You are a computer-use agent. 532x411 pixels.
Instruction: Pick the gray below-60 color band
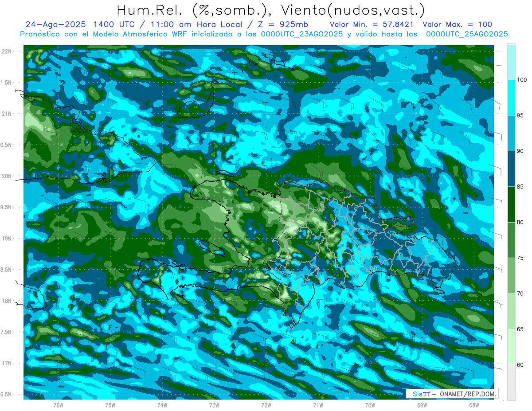(511, 382)
